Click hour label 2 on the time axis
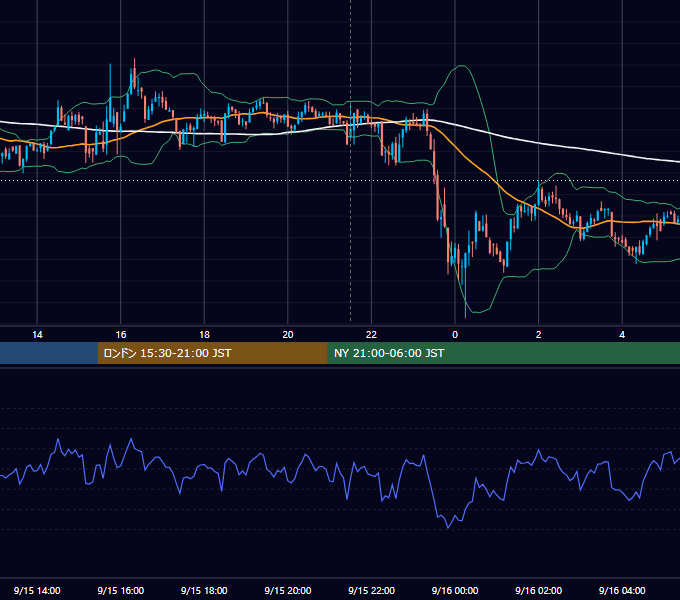 click(x=539, y=335)
